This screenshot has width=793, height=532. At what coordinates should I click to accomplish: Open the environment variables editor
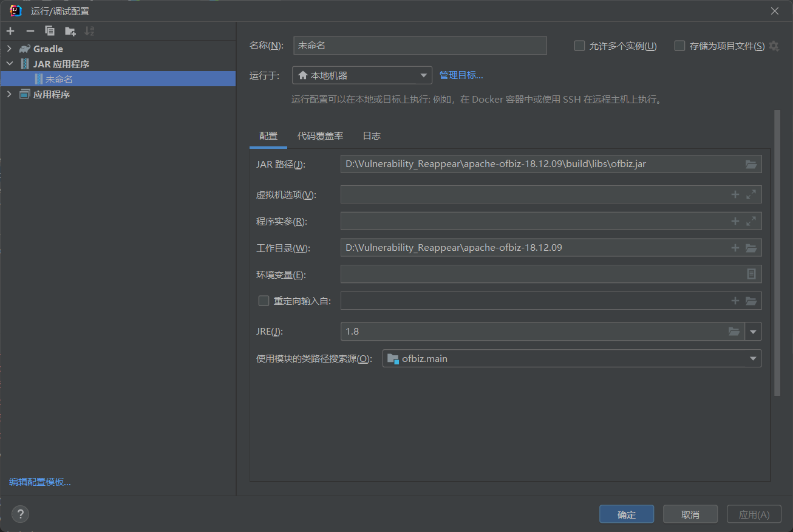[751, 274]
